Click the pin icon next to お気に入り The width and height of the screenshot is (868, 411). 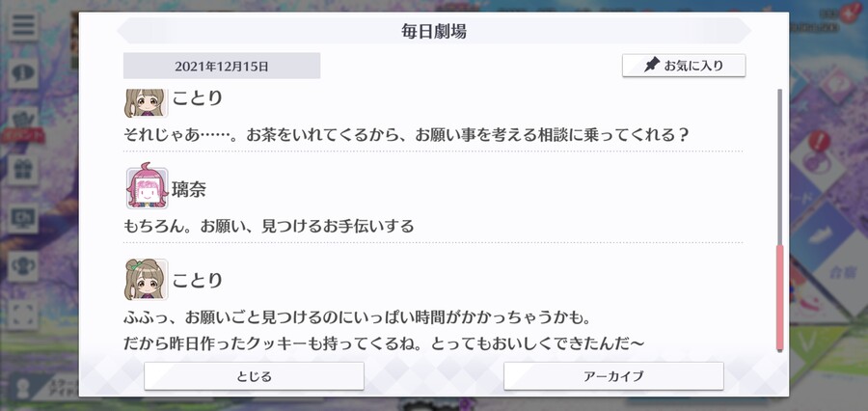click(x=652, y=66)
